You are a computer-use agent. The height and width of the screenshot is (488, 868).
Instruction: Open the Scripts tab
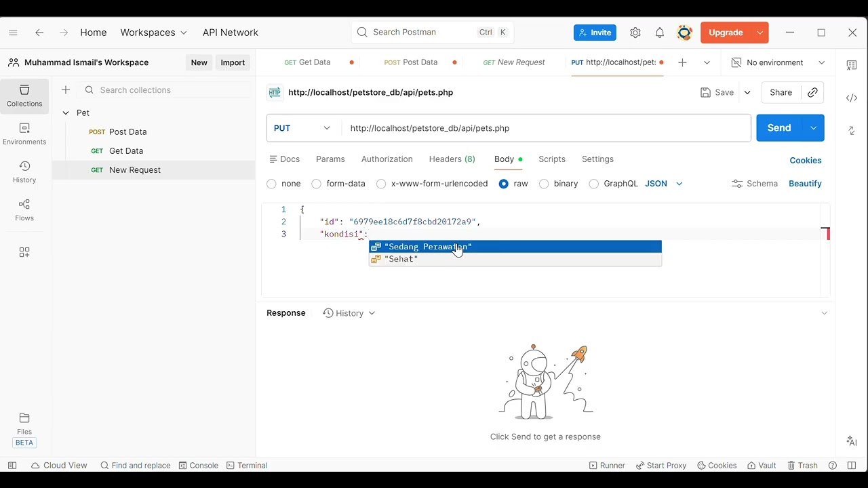click(552, 159)
